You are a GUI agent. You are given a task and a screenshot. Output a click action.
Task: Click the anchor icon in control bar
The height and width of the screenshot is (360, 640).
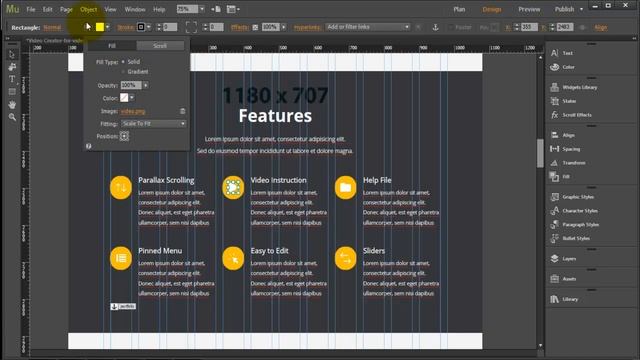pyautogui.click(x=436, y=27)
